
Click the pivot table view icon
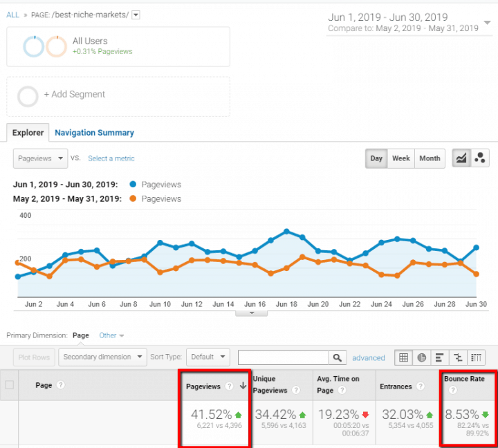[x=476, y=357]
